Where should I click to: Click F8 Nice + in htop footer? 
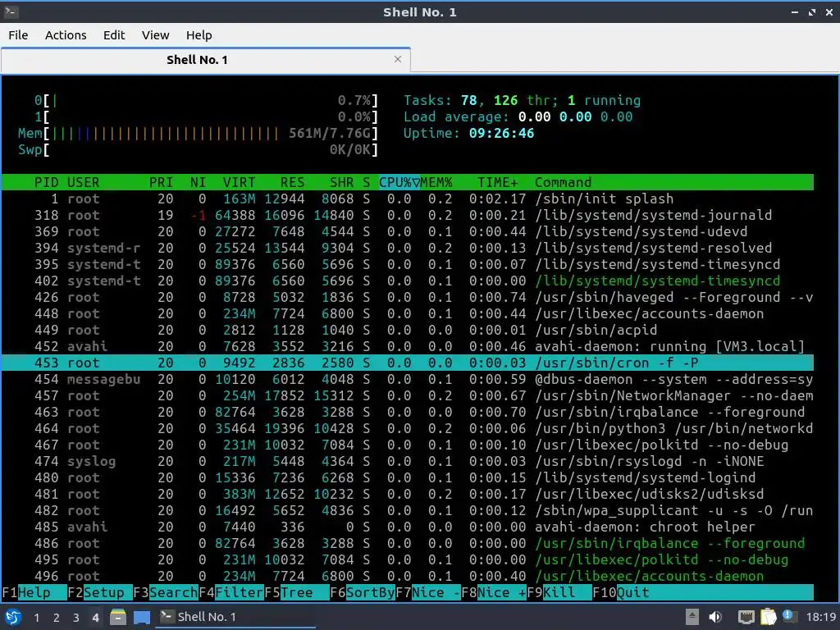494,592
